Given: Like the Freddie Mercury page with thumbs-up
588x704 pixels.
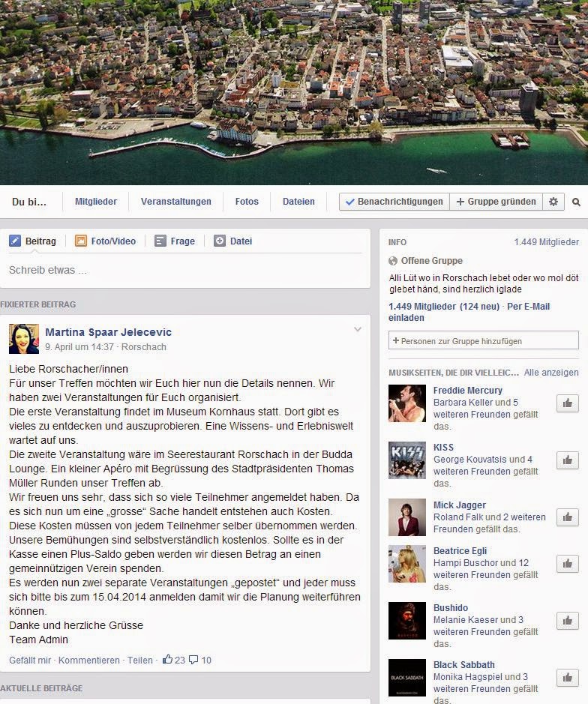Looking at the screenshot, I should 567,403.
